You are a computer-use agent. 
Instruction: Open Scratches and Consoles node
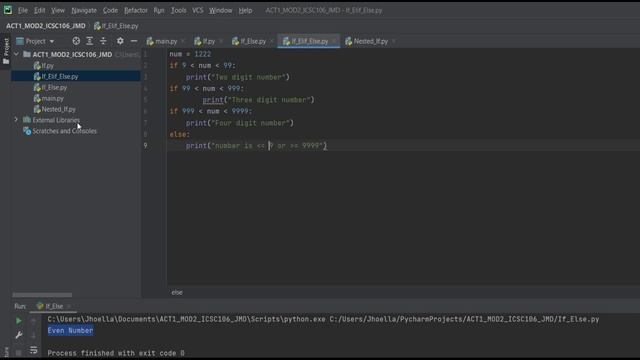click(60, 131)
